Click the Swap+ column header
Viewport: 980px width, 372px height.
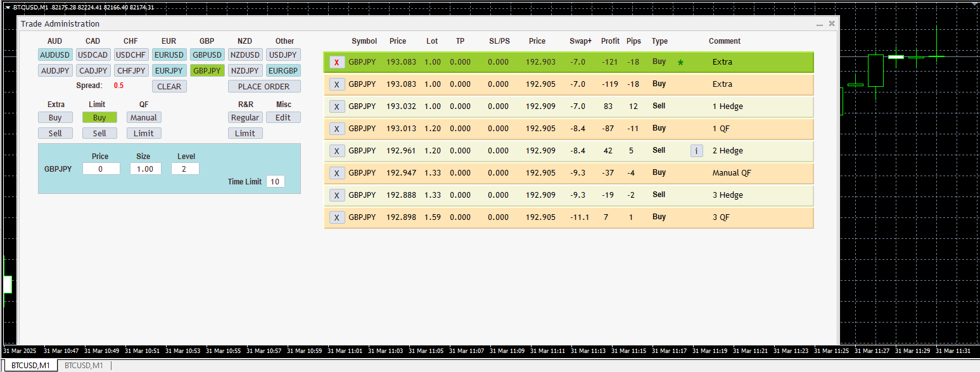point(580,41)
